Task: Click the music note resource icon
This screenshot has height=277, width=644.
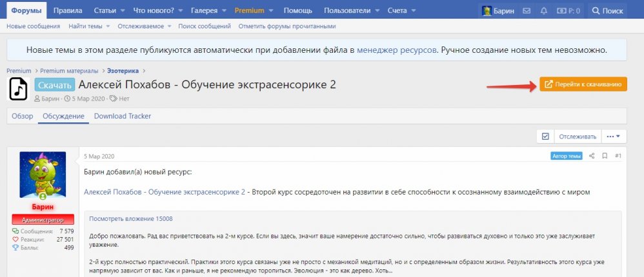Action: coord(19,88)
